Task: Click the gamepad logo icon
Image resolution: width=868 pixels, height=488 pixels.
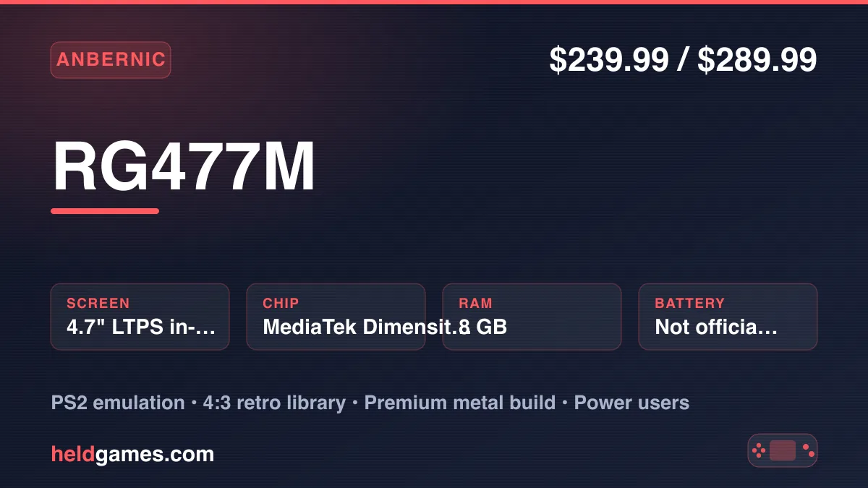Action: 782,450
